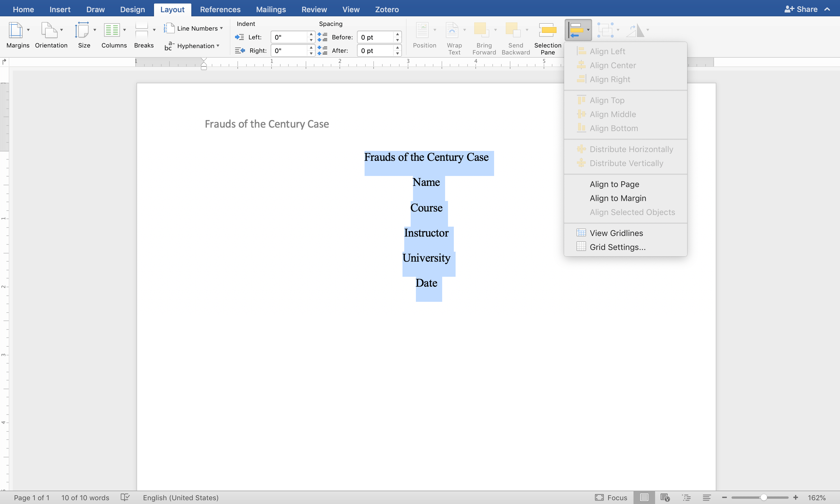The image size is (840, 504).
Task: Click the Orientation icon
Action: (x=49, y=31)
